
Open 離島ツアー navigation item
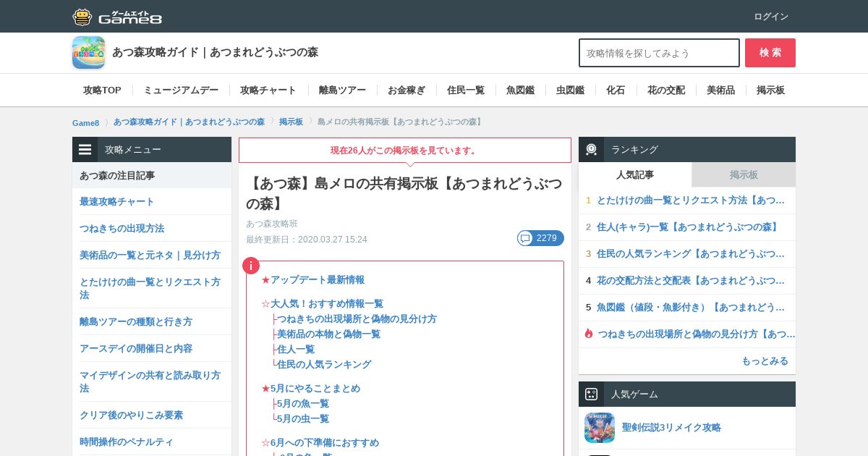pyautogui.click(x=343, y=90)
